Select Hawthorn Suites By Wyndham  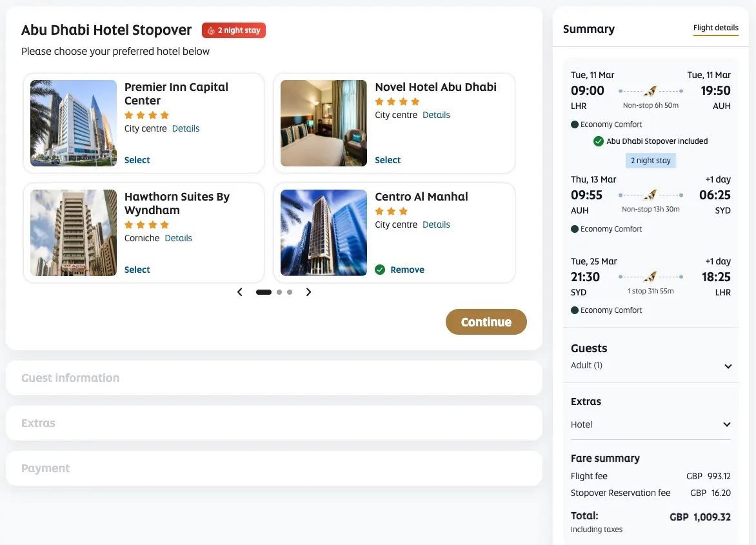(x=137, y=270)
